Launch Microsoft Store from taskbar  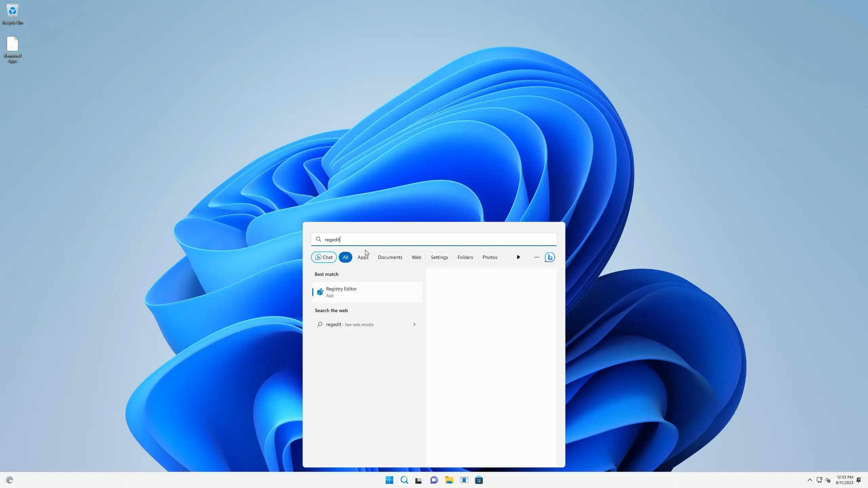coord(479,480)
